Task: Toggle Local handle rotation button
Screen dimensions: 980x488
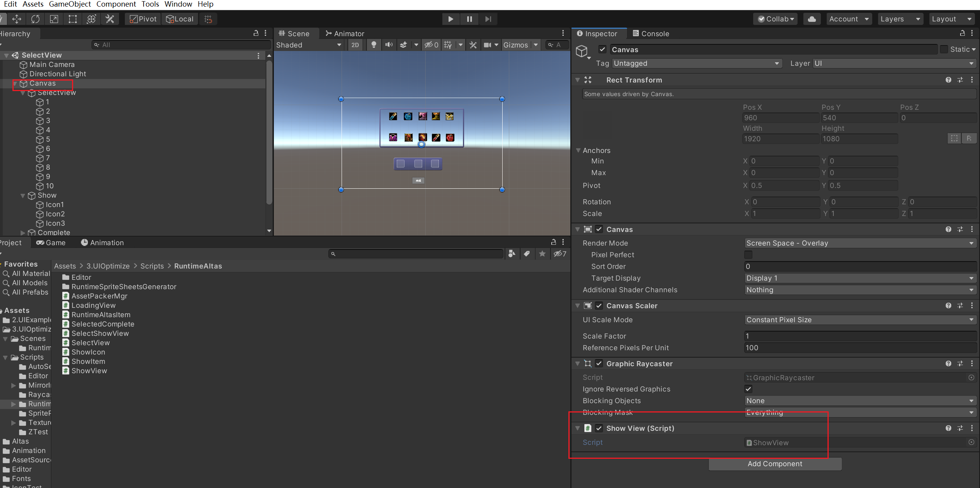Action: [x=179, y=19]
